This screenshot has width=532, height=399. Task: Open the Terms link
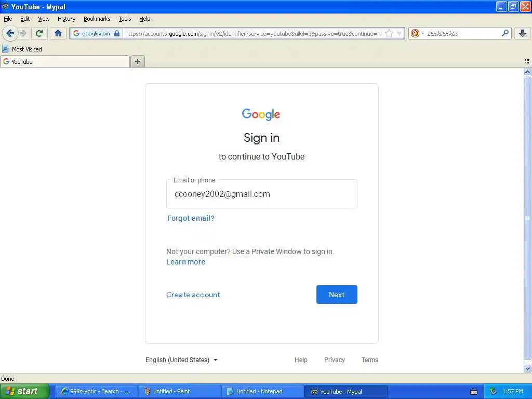369,360
